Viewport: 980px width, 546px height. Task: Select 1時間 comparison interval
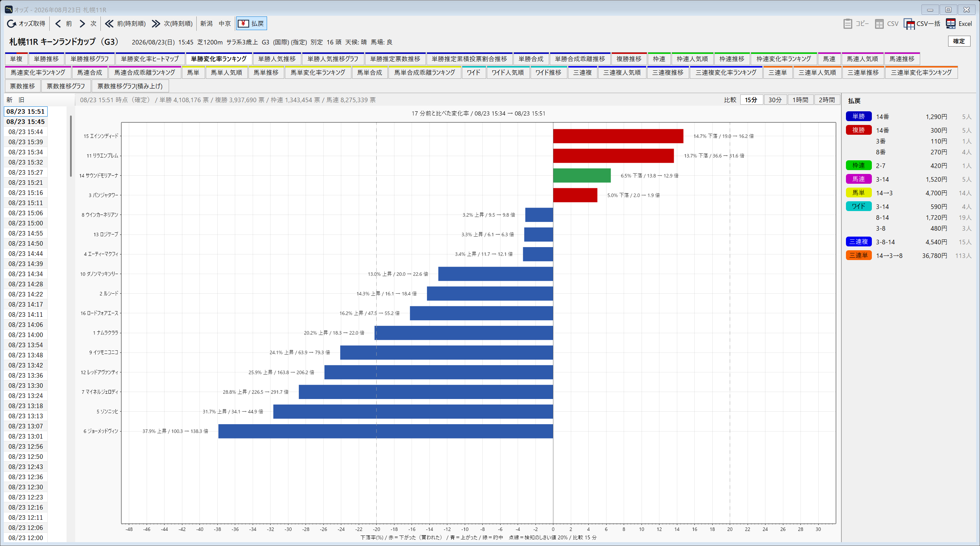(800, 100)
